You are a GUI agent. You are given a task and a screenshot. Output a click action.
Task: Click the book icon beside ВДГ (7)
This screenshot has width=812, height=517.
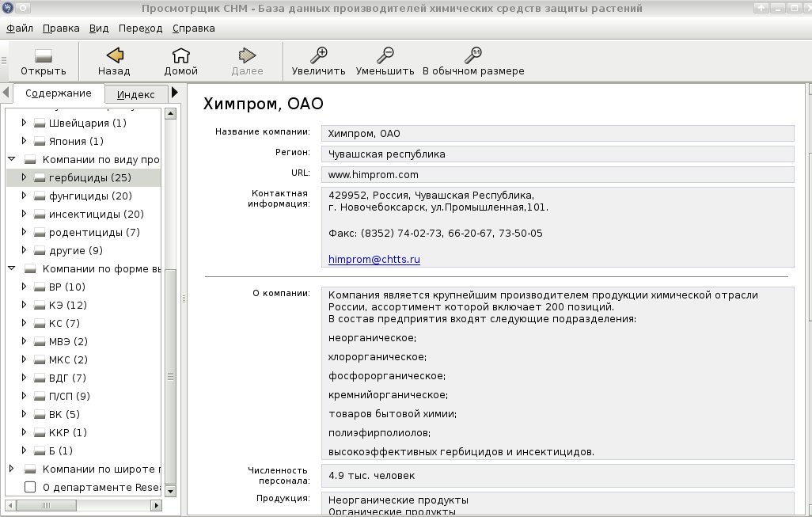point(40,378)
